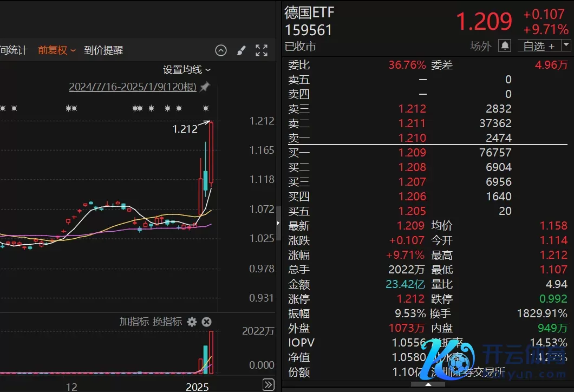
Task: Open the dropdown arrow beside 自选 +
Action: 566,45
